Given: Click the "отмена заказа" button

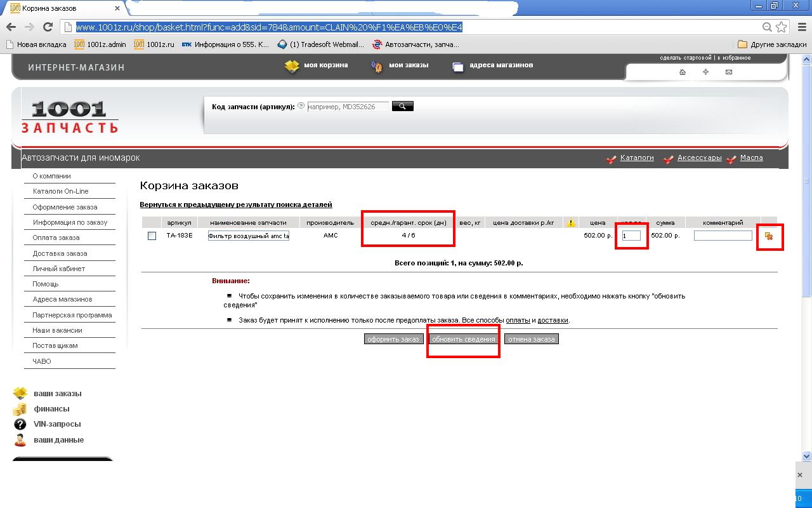Looking at the screenshot, I should [531, 339].
